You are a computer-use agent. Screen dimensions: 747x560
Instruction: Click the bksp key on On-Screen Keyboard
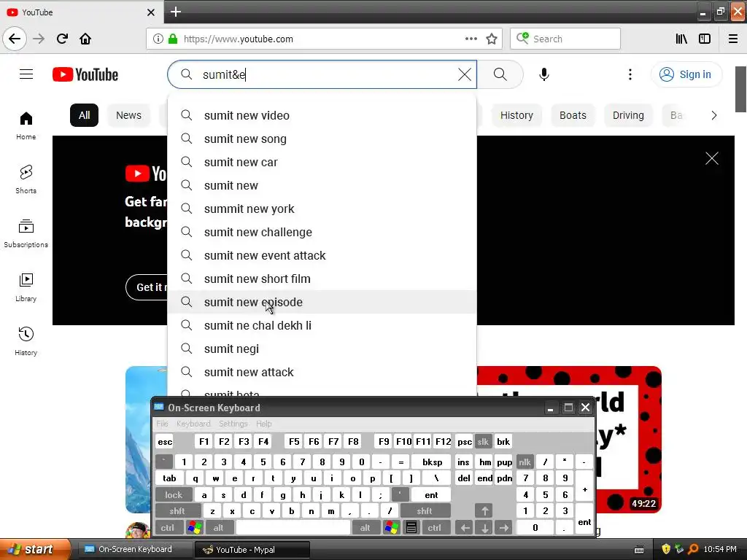(432, 462)
